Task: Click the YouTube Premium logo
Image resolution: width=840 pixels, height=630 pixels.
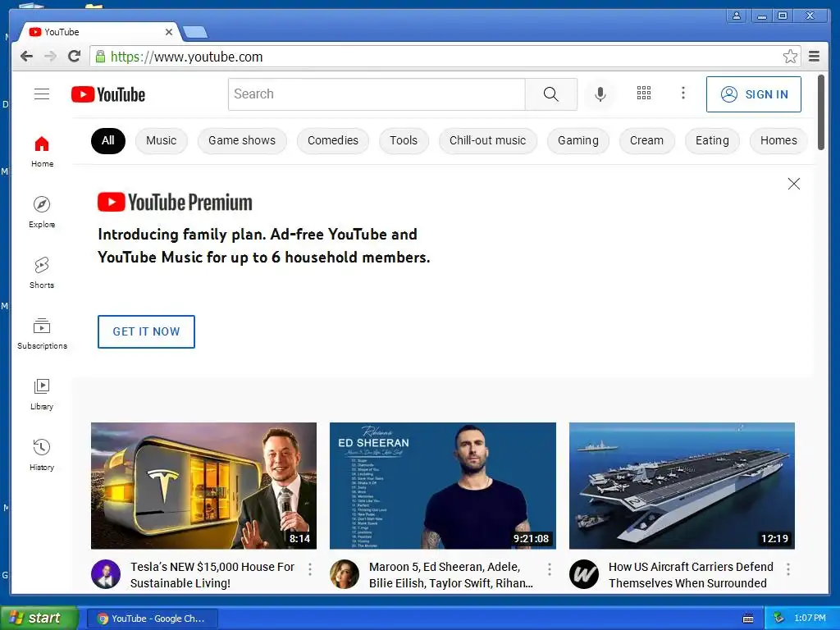Action: point(175,202)
